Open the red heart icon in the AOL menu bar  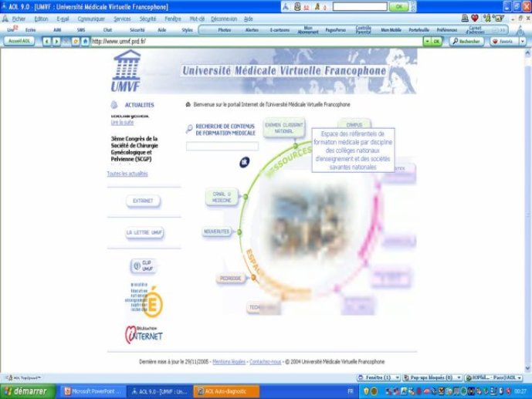click(475, 19)
